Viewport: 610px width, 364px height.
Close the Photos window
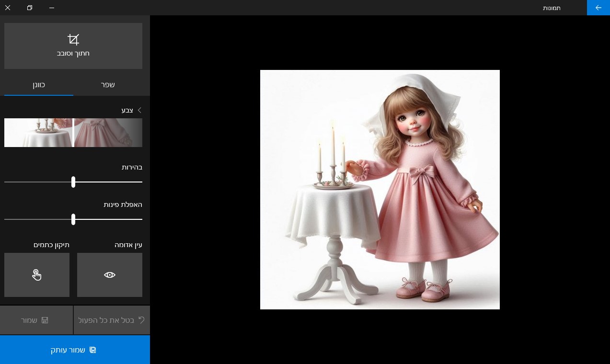pyautogui.click(x=8, y=8)
